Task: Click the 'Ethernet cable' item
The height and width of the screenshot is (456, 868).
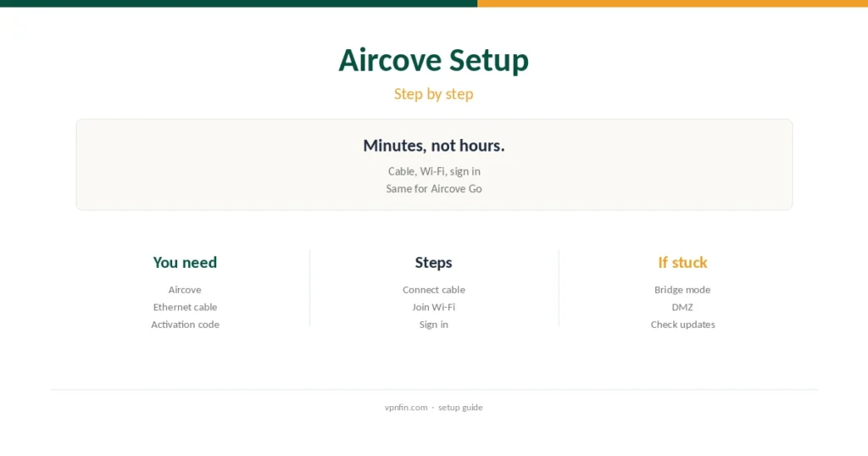Action: tap(185, 307)
